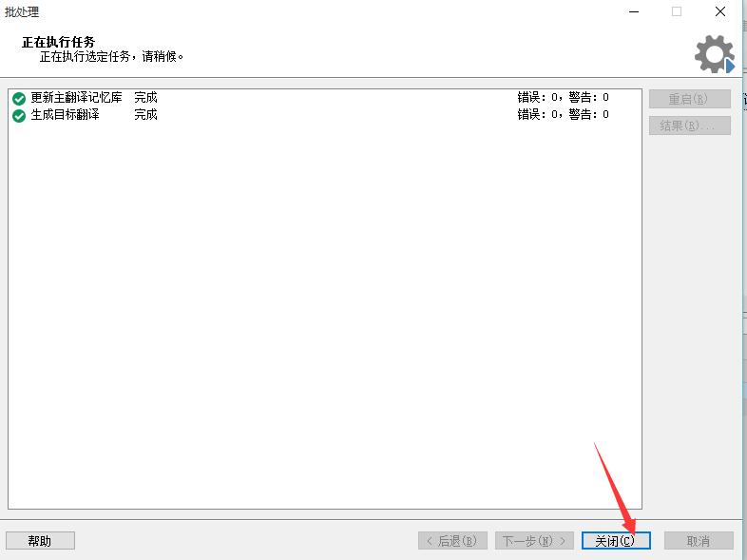Maximize the 批处理 window
This screenshot has width=747, height=560.
677,11
